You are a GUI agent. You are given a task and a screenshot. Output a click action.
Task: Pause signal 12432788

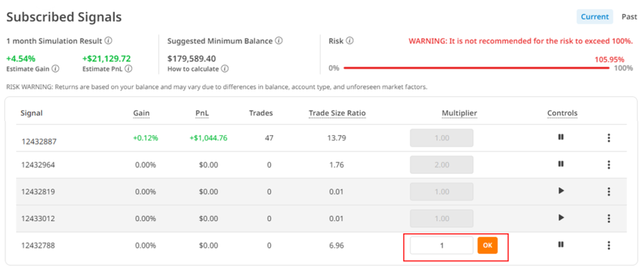click(560, 245)
